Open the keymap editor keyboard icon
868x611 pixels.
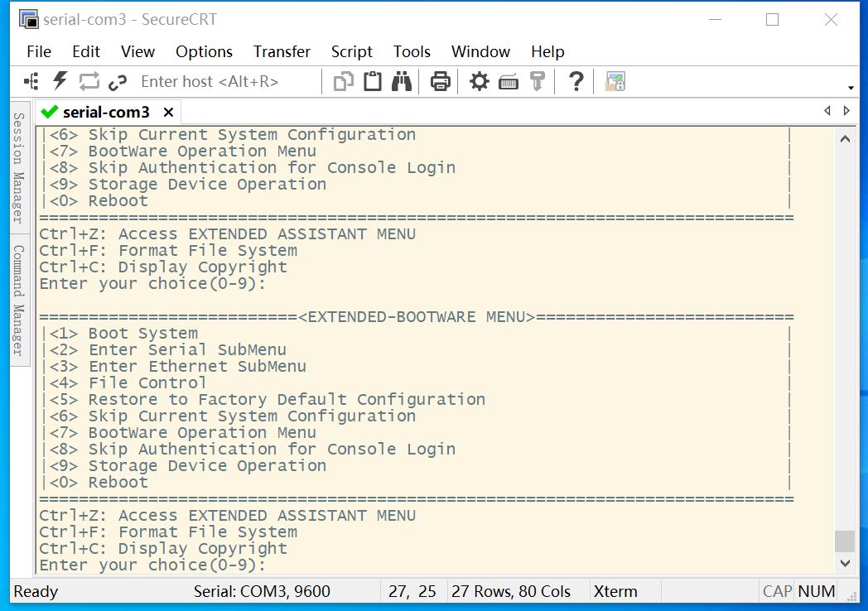pos(509,81)
